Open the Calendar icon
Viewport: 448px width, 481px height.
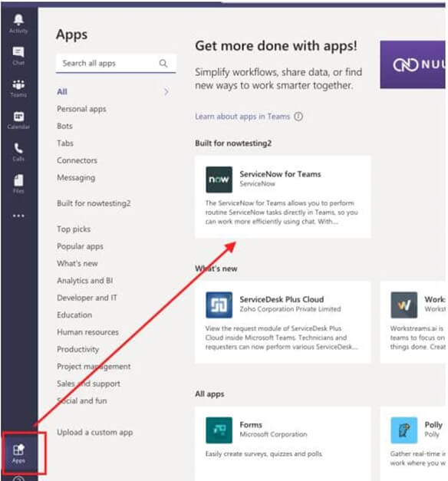18,117
